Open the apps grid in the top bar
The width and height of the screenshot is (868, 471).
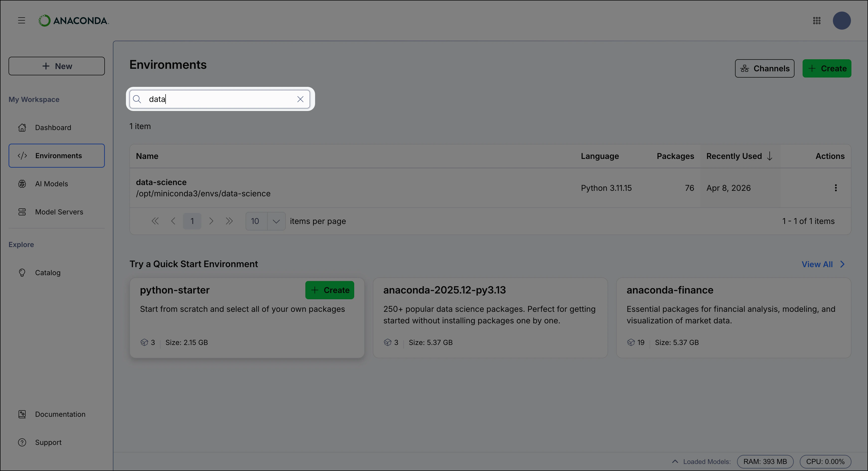pos(817,21)
